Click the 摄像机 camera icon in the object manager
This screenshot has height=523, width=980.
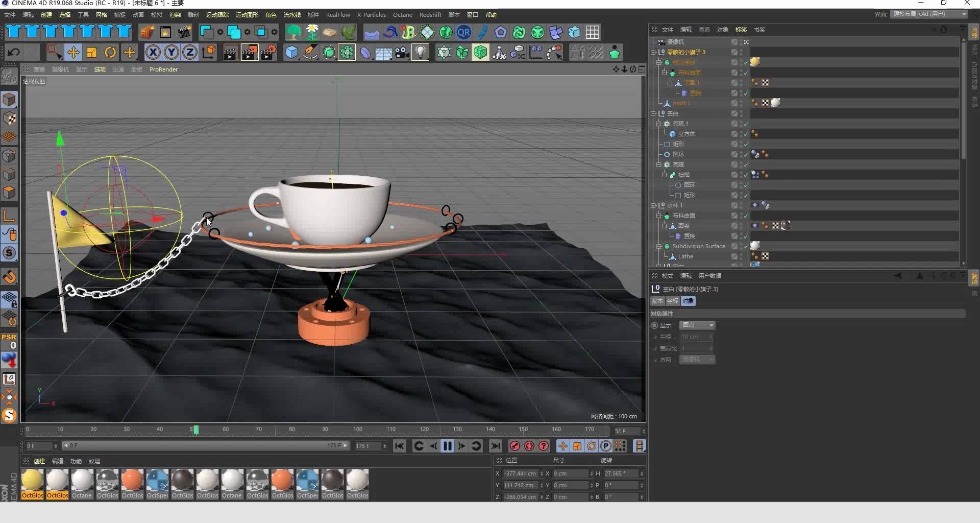(x=662, y=42)
